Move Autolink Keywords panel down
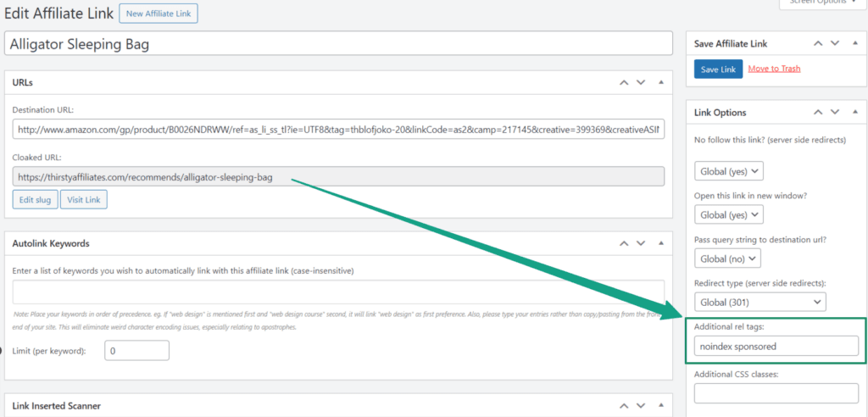The image size is (868, 417). (641, 243)
